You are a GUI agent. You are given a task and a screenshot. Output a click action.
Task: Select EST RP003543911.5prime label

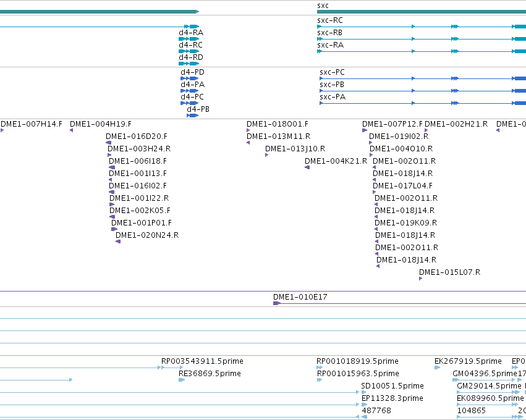tap(202, 362)
